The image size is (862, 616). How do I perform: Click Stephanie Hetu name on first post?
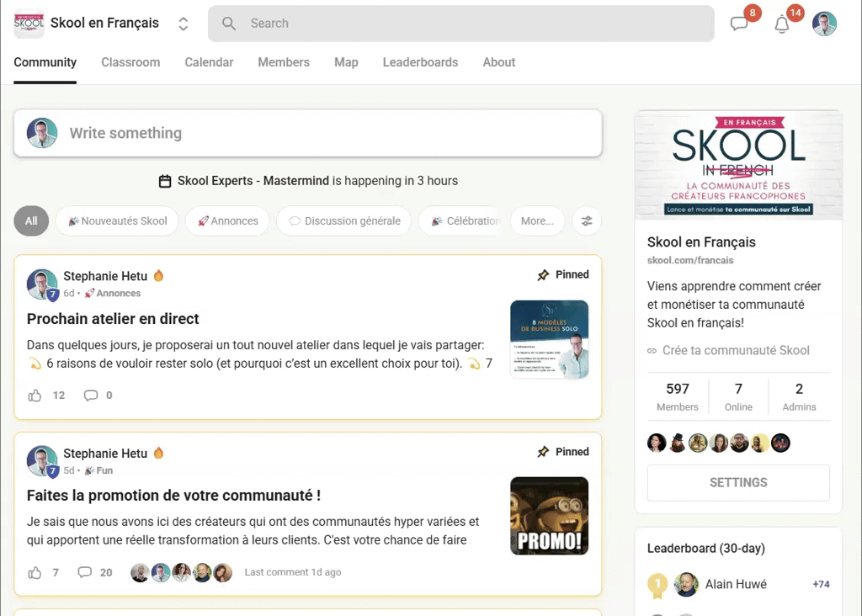[105, 276]
